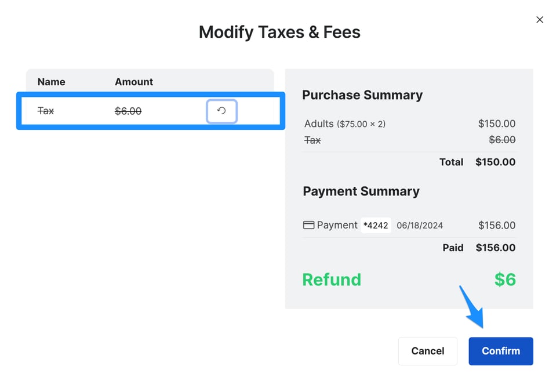Click the Name column header
The height and width of the screenshot is (392, 560).
(51, 82)
